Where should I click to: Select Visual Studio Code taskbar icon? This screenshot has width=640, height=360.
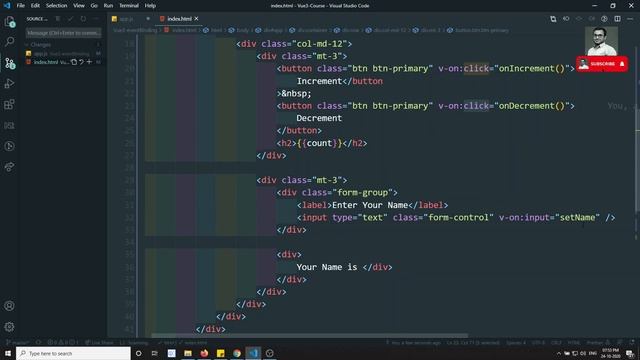[253, 353]
